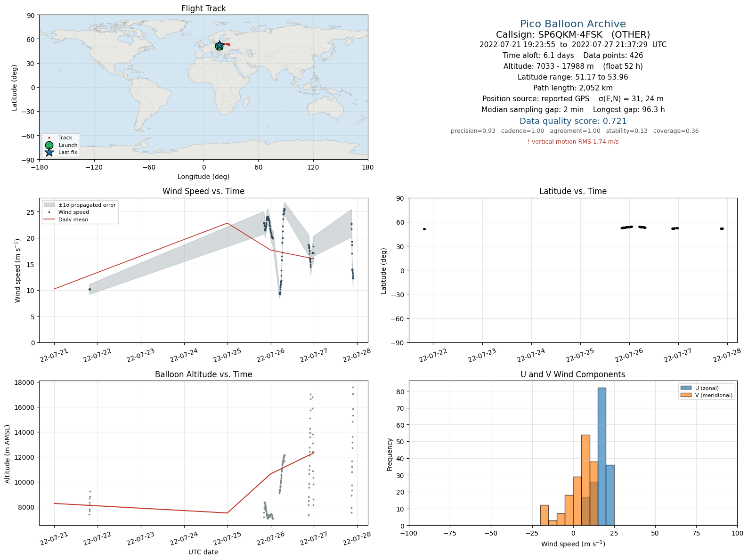Click the "U (zonal)" legend label

707,388
